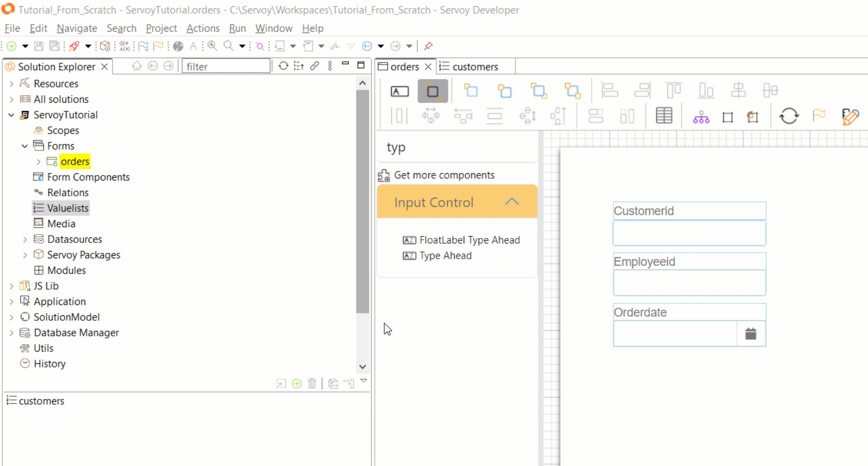Viewport: 868px width, 466px height.
Task: Switch to the customers editor tab
Action: [x=475, y=67]
